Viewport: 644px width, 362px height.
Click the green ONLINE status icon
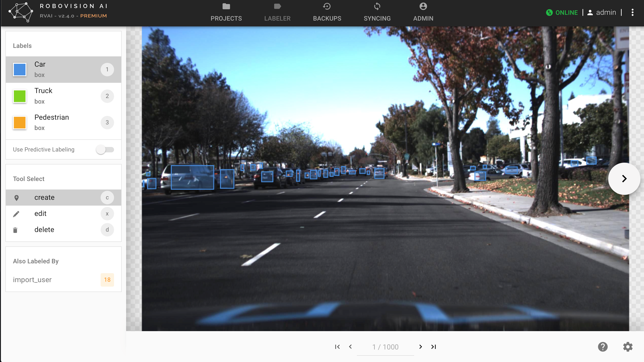(x=549, y=13)
